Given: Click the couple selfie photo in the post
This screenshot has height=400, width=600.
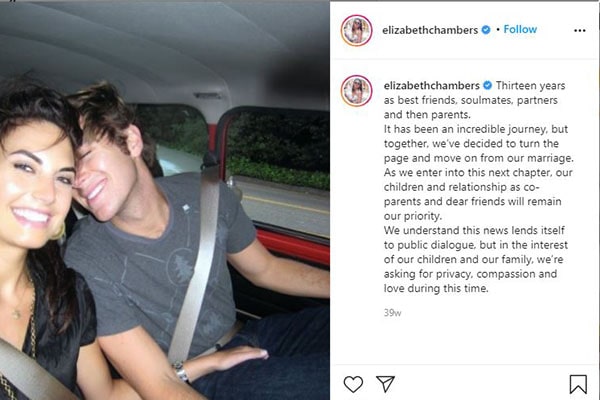Looking at the screenshot, I should (x=165, y=201).
